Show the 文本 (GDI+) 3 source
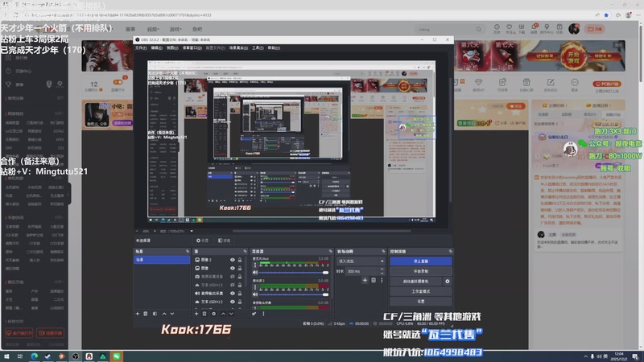The image size is (644, 362). pos(233,285)
